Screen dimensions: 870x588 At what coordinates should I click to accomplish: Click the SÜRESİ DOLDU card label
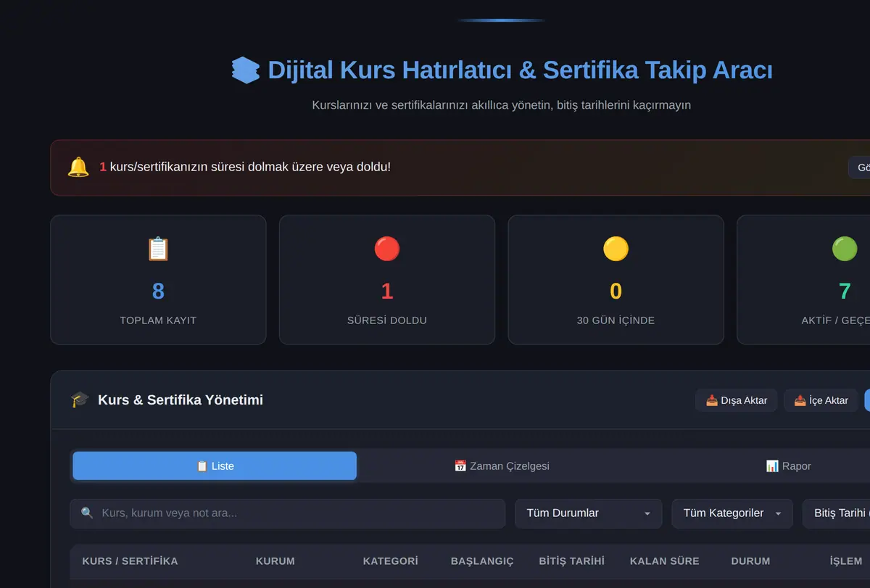[387, 320]
